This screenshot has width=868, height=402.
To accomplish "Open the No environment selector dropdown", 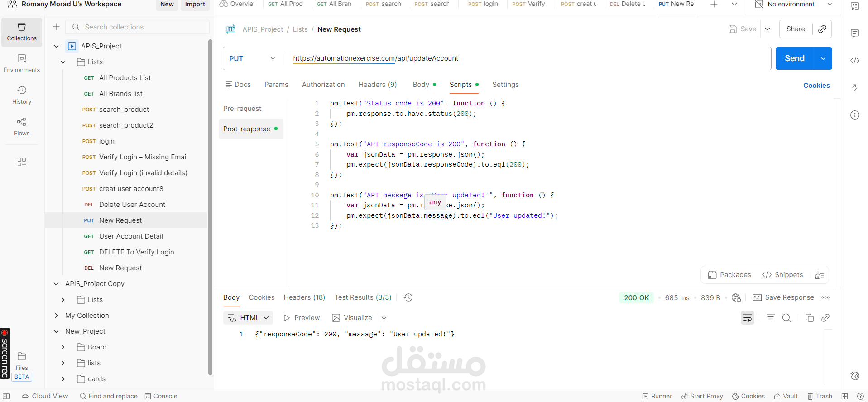I will (x=794, y=4).
